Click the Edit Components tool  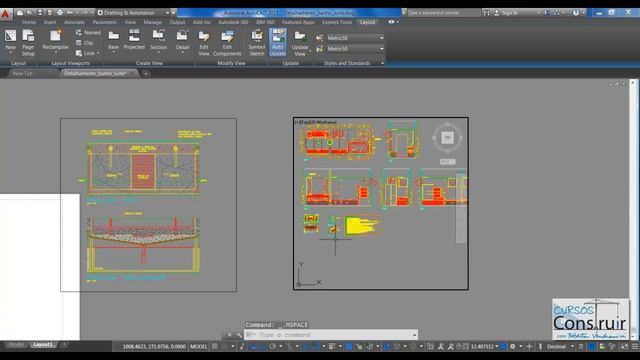227,43
